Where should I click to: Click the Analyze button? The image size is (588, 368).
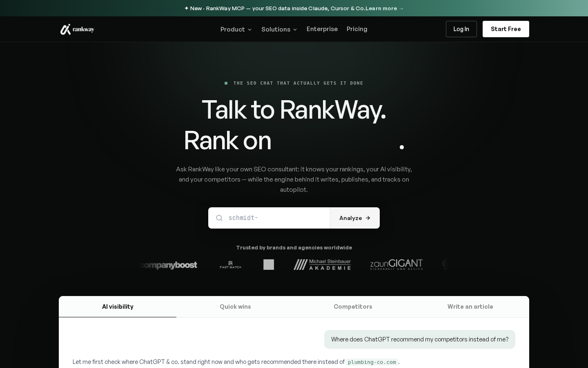point(355,218)
